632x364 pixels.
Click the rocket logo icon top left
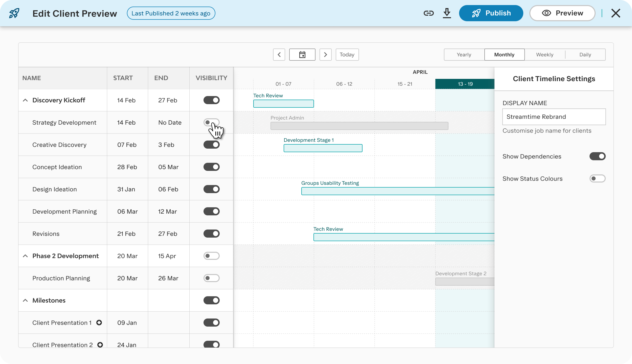[14, 13]
